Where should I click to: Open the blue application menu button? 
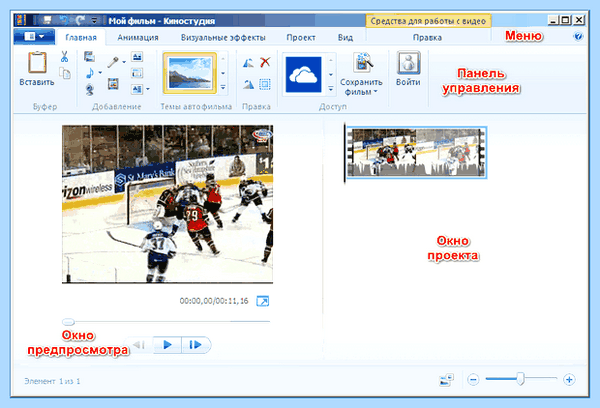(34, 37)
